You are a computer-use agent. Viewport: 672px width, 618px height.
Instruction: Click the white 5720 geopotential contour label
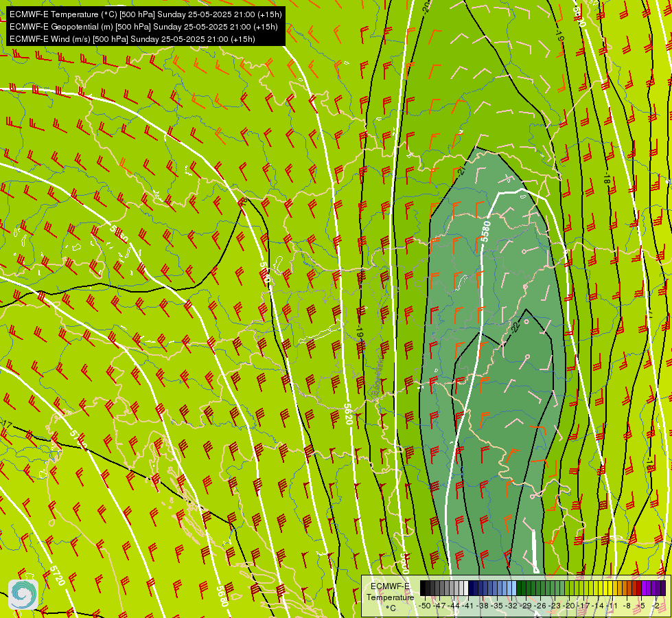[x=57, y=575]
